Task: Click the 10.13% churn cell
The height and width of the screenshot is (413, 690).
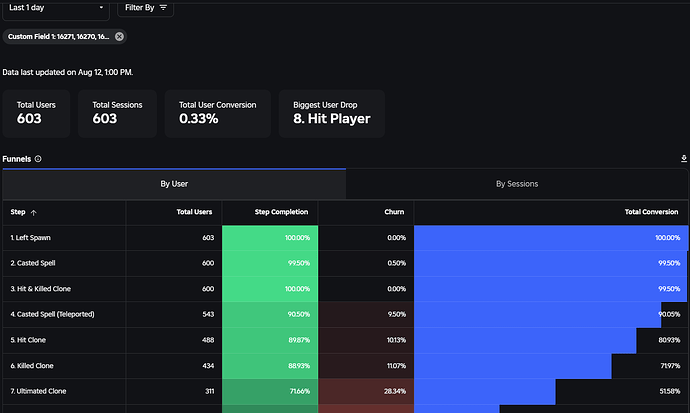Action: click(x=366, y=340)
